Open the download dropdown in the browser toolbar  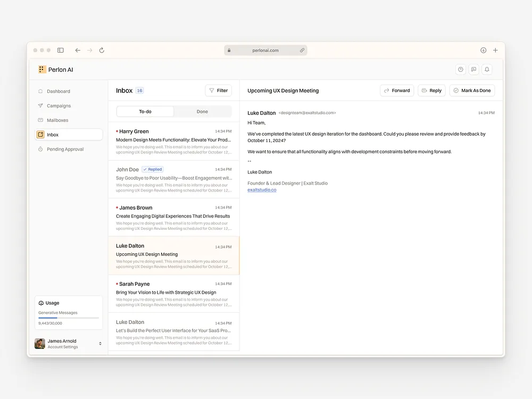(483, 49)
